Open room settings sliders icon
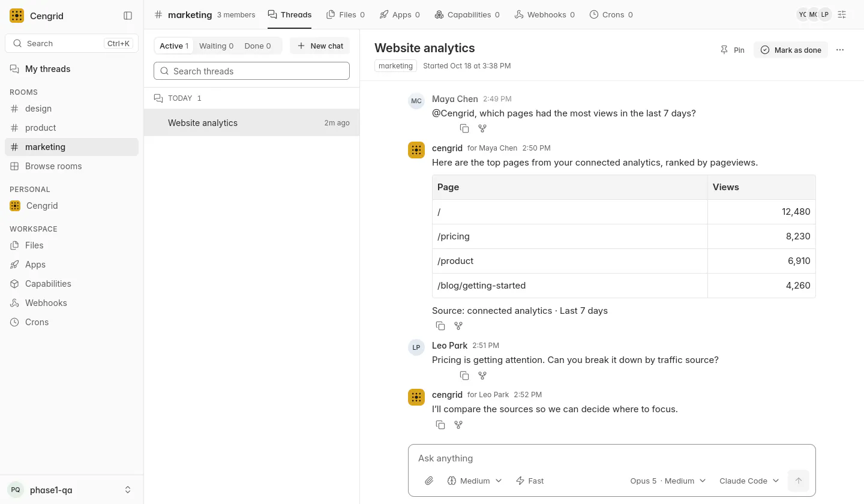 click(842, 14)
